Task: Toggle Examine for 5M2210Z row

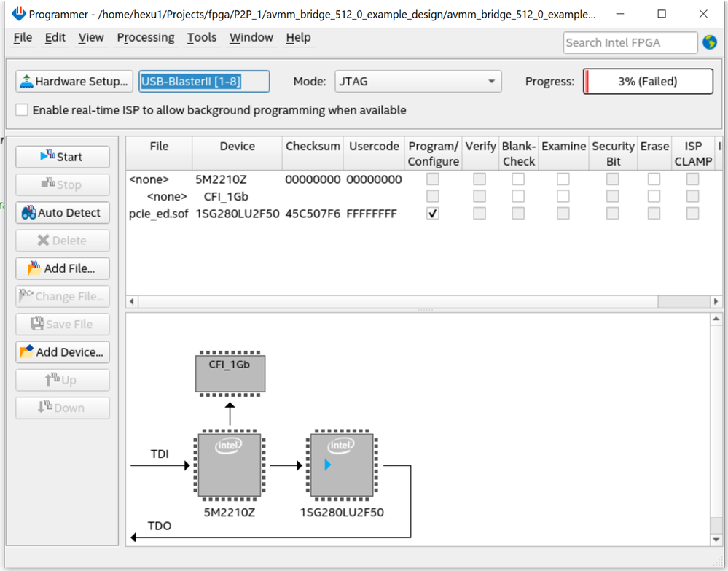Action: click(x=563, y=179)
